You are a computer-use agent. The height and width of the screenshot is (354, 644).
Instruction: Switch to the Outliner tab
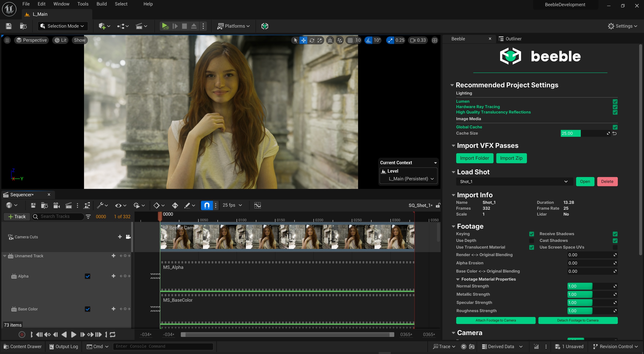point(510,39)
